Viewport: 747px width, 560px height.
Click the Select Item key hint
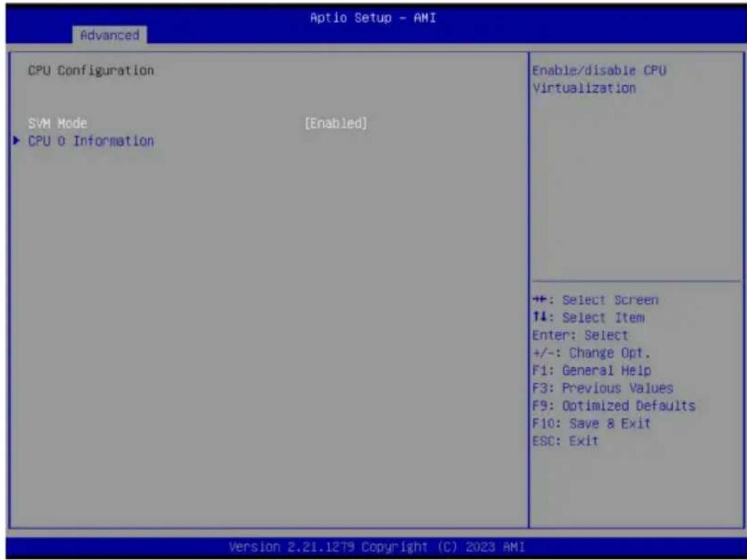coord(589,317)
